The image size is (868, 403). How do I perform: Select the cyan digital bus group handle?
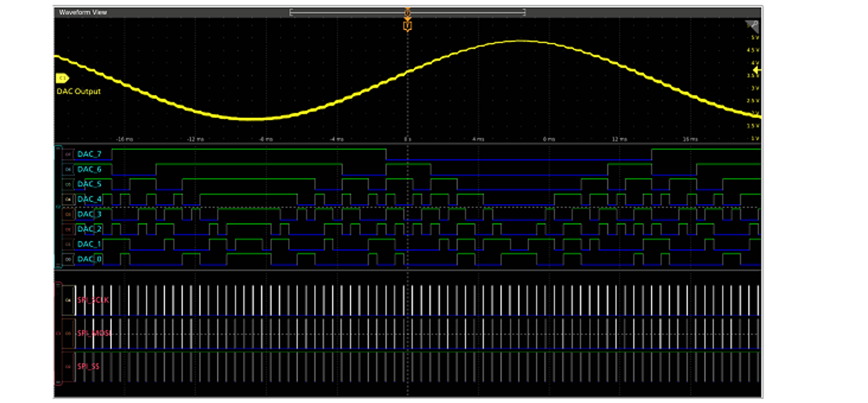(57, 207)
